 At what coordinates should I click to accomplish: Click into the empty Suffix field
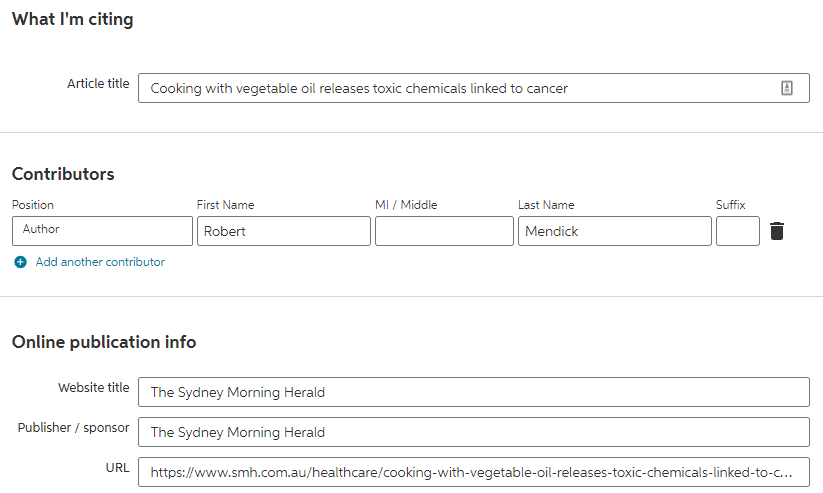737,231
